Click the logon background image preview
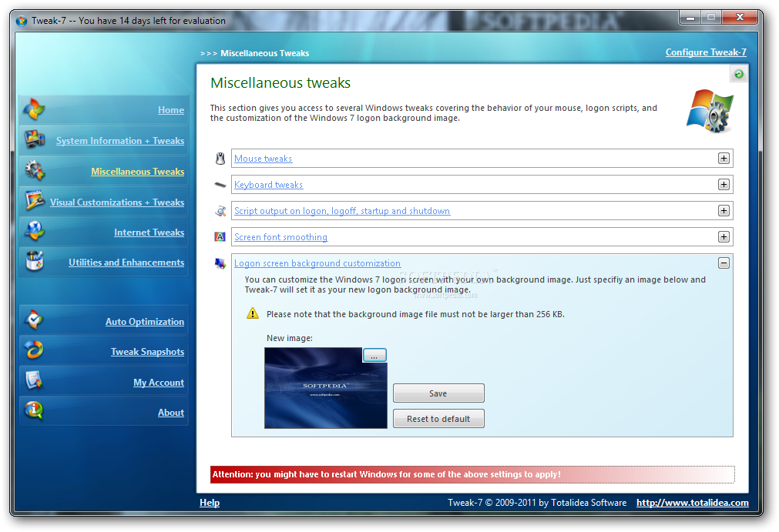 tap(325, 387)
